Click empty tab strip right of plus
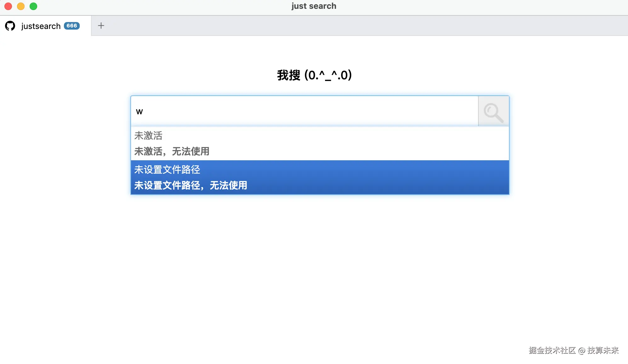The image size is (628, 364). click(346, 26)
